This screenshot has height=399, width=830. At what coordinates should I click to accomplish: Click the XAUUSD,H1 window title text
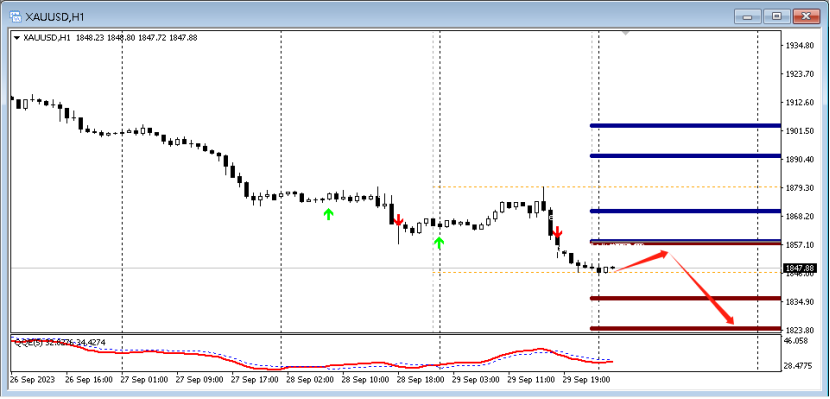coord(55,17)
